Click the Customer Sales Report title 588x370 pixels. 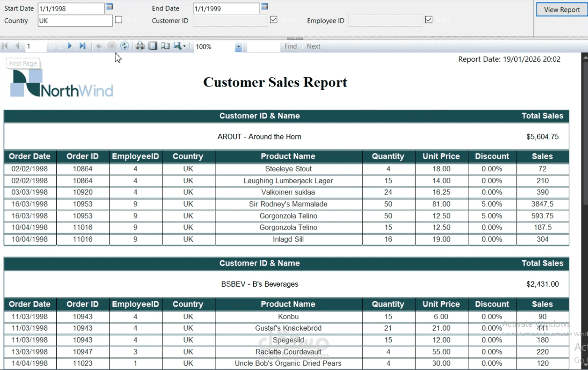(275, 82)
